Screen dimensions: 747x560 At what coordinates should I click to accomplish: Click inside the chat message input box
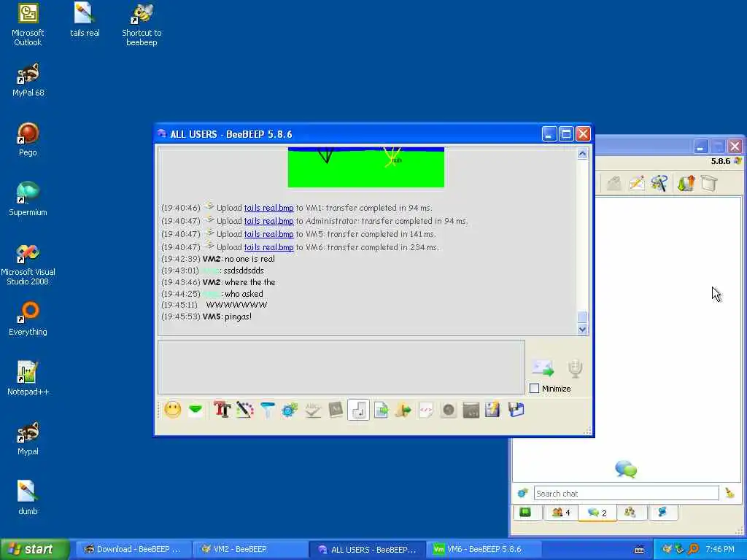click(341, 367)
